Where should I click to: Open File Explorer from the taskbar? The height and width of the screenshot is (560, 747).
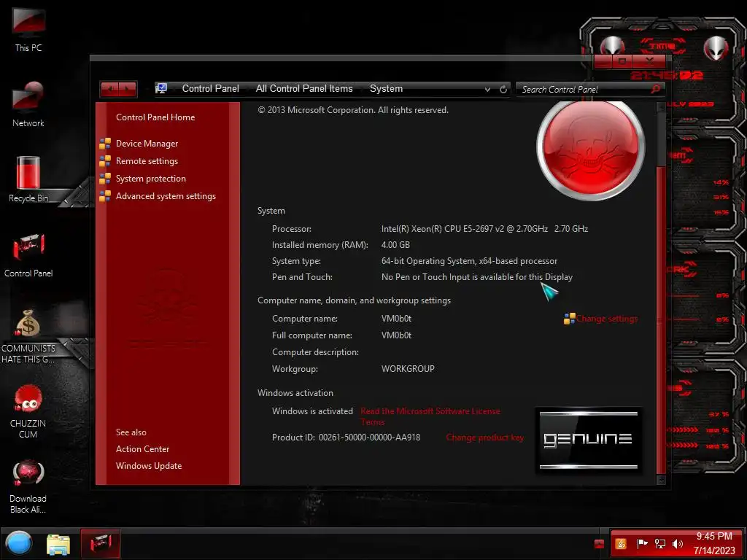tap(58, 544)
